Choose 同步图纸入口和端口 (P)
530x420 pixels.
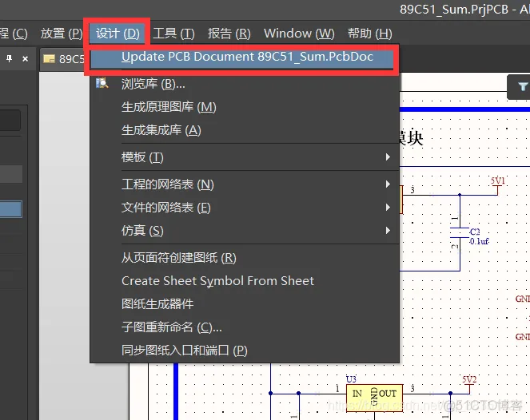245,351
